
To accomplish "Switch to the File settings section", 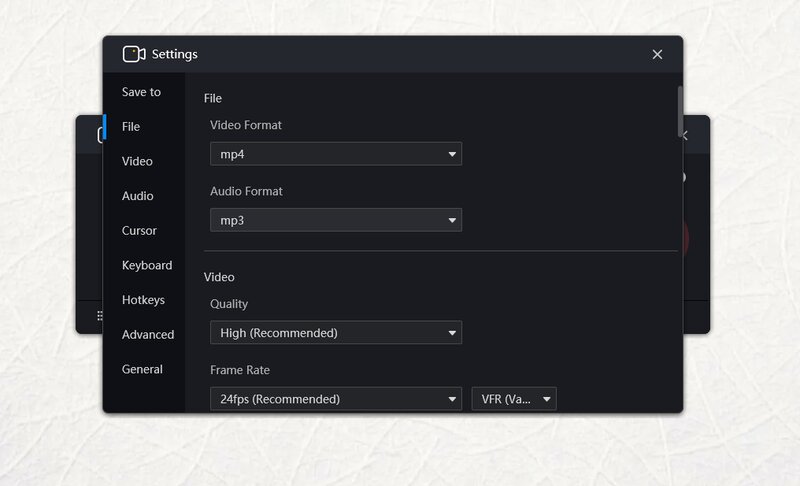I will pyautogui.click(x=131, y=126).
